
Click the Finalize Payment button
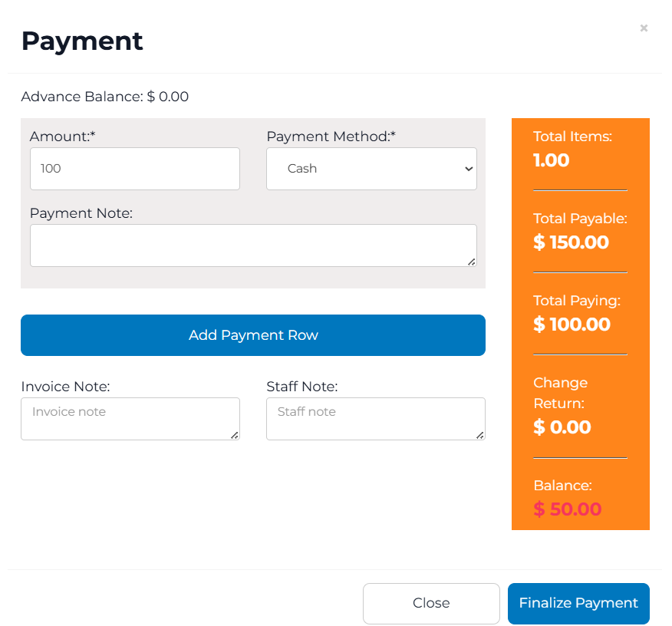[x=578, y=603]
